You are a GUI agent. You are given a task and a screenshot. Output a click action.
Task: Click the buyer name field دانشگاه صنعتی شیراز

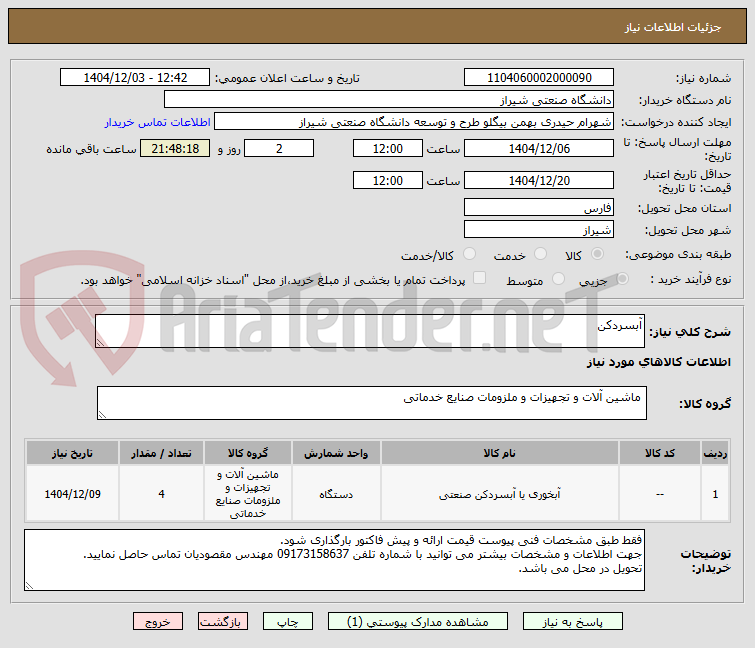tap(389, 100)
